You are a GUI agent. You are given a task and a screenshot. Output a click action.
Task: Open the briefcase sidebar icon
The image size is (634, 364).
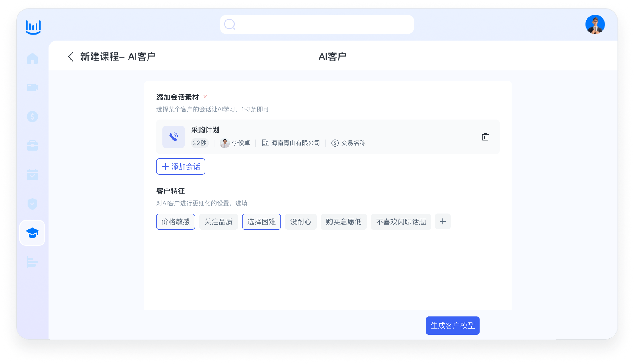click(x=32, y=145)
